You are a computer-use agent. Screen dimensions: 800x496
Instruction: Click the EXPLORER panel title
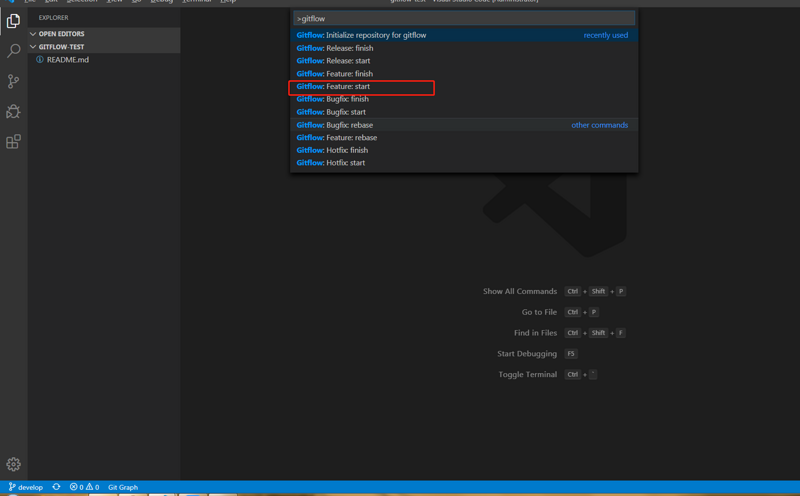pyautogui.click(x=54, y=18)
